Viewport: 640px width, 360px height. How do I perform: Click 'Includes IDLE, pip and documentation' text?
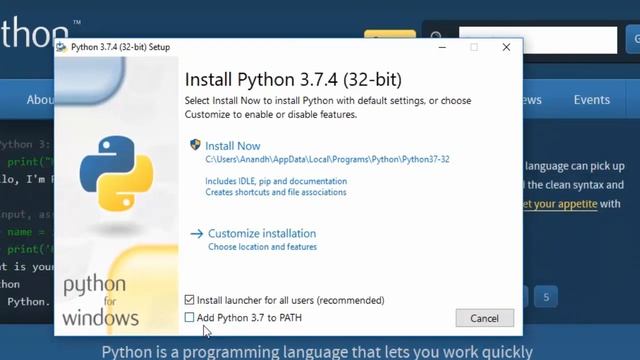[276, 181]
